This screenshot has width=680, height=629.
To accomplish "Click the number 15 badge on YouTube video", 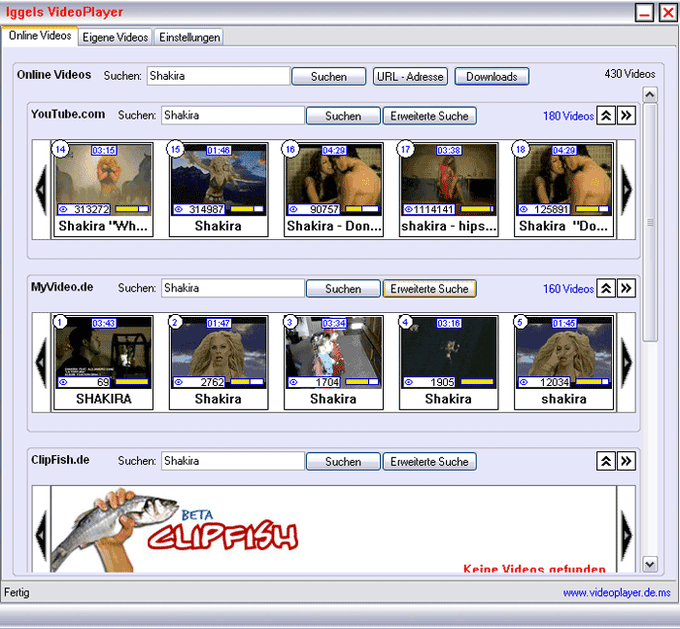I will (175, 150).
